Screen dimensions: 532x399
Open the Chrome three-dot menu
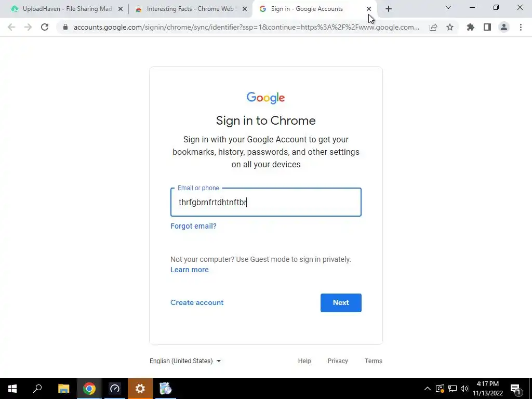point(521,27)
